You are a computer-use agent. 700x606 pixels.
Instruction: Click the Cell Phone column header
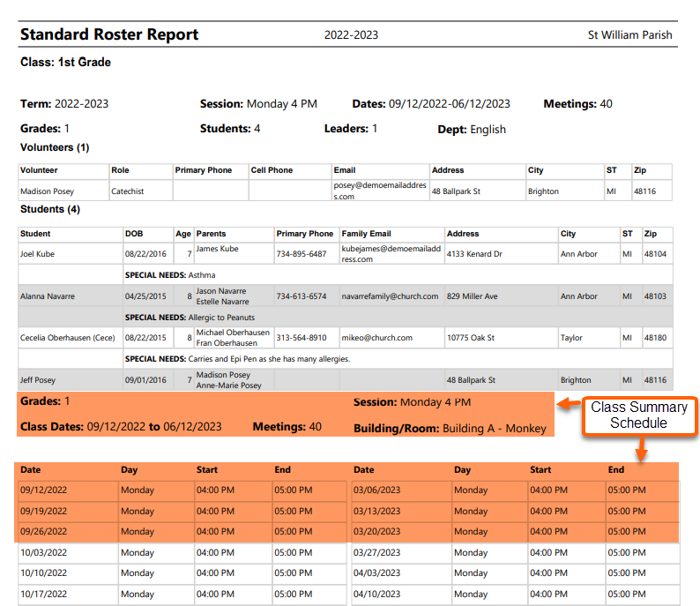(x=272, y=170)
